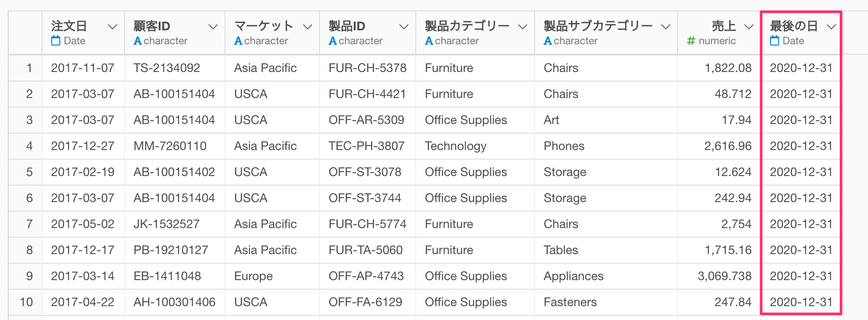Expand the マーケット column menu chevron
This screenshot has width=868, height=320.
point(307,27)
